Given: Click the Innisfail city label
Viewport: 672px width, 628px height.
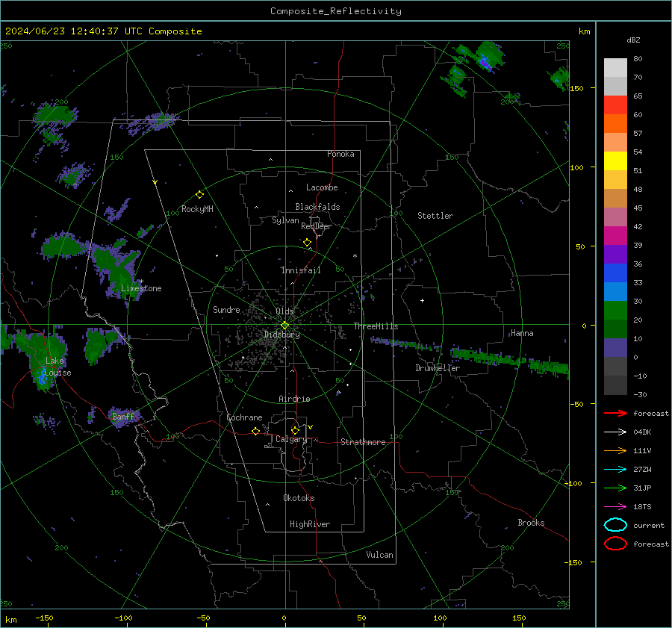Looking at the screenshot, I should click(x=301, y=270).
